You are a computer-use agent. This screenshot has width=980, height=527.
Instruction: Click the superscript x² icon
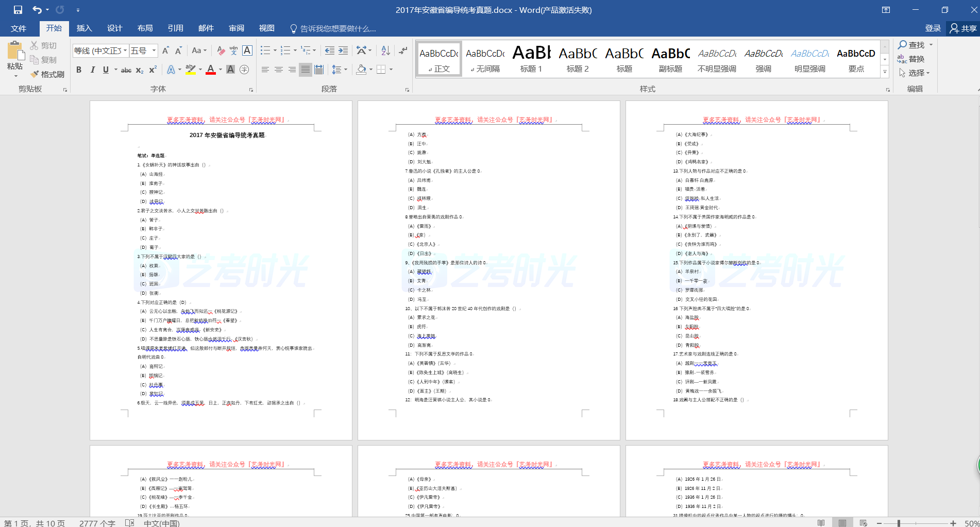(x=153, y=70)
